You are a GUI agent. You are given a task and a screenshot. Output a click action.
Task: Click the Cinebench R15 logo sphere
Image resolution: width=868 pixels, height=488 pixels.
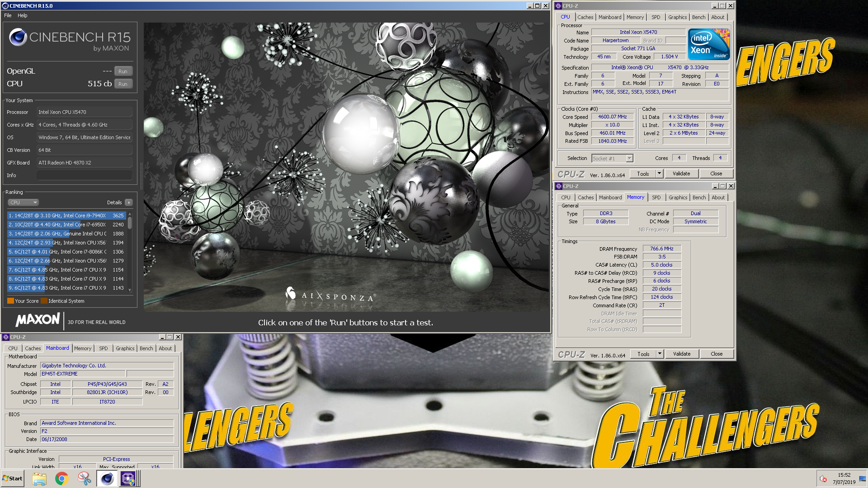point(18,37)
